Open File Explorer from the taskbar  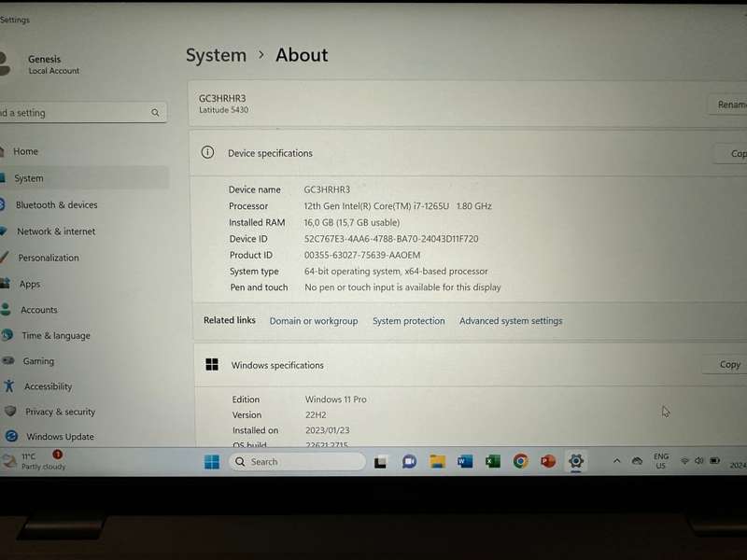click(x=437, y=461)
